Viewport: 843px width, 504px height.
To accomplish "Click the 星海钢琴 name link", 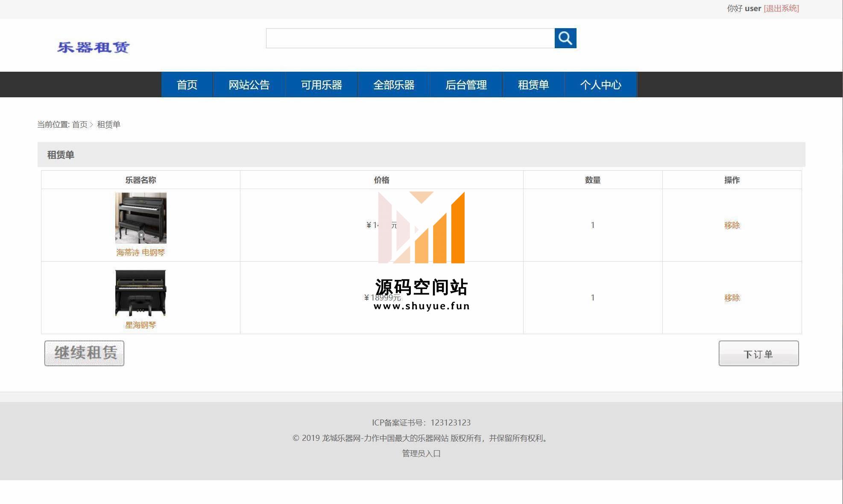I will point(140,325).
